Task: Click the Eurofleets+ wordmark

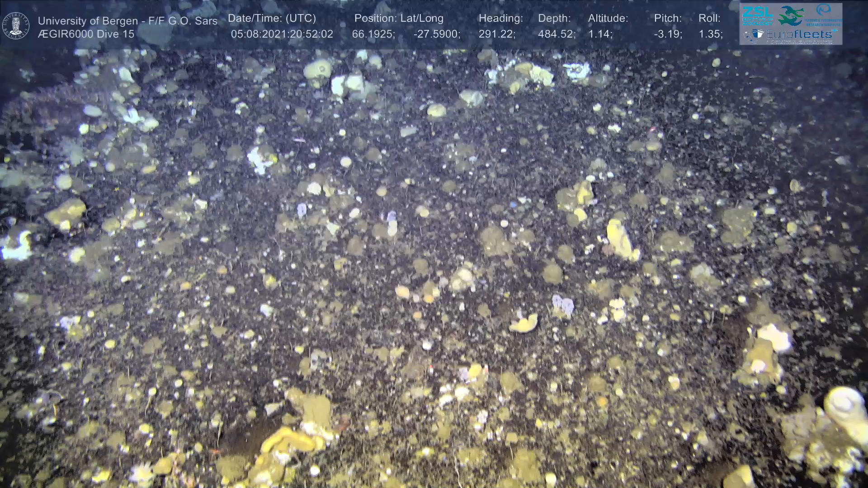Action: click(x=798, y=34)
